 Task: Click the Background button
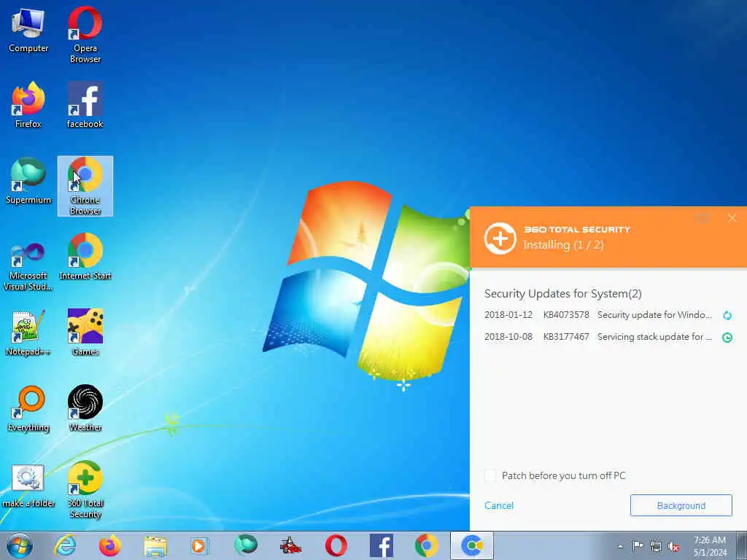click(681, 505)
